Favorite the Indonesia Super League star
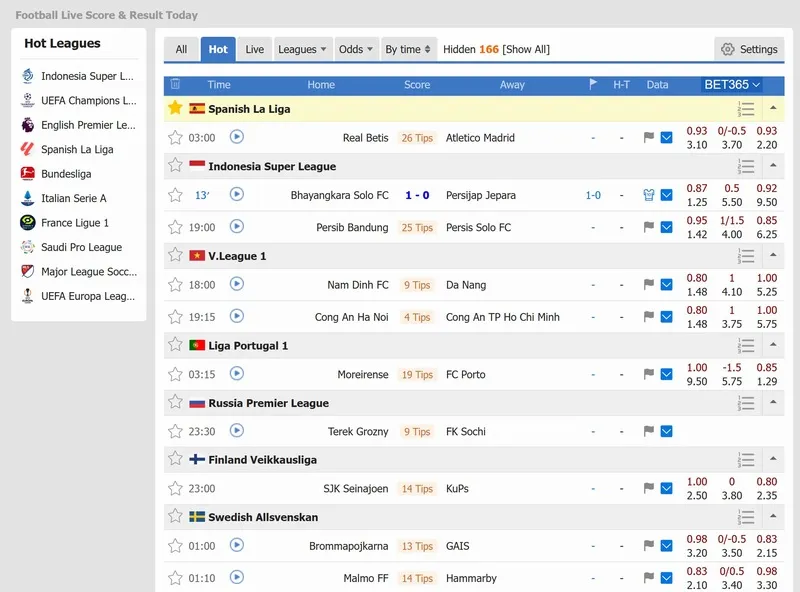Screen dimensions: 800x592 [x=176, y=166]
